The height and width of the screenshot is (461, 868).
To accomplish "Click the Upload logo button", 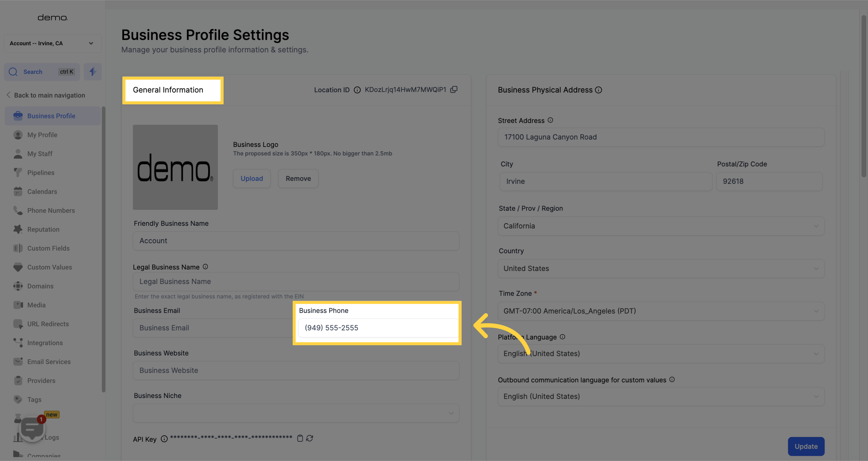I will (251, 178).
